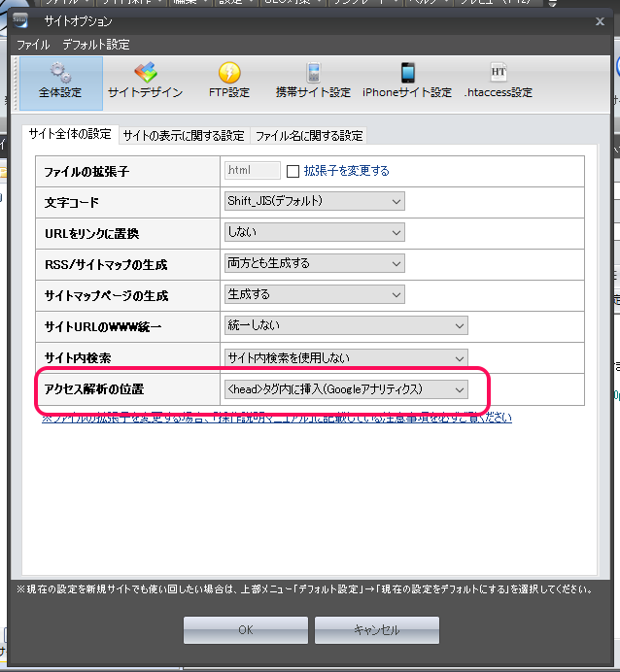Open 携帯サイト設定 phone icon
The image size is (620, 672).
tap(313, 75)
